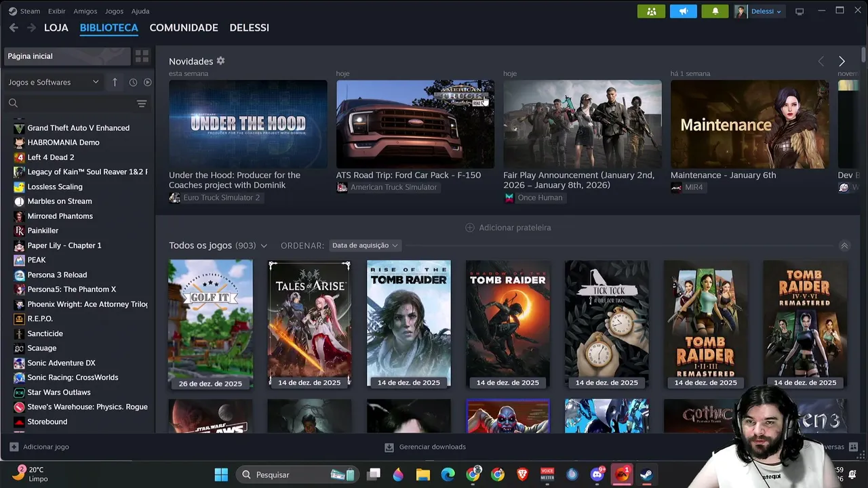This screenshot has height=488, width=868.
Task: Switch to the BIBLIOTECA tab
Action: pyautogui.click(x=108, y=28)
